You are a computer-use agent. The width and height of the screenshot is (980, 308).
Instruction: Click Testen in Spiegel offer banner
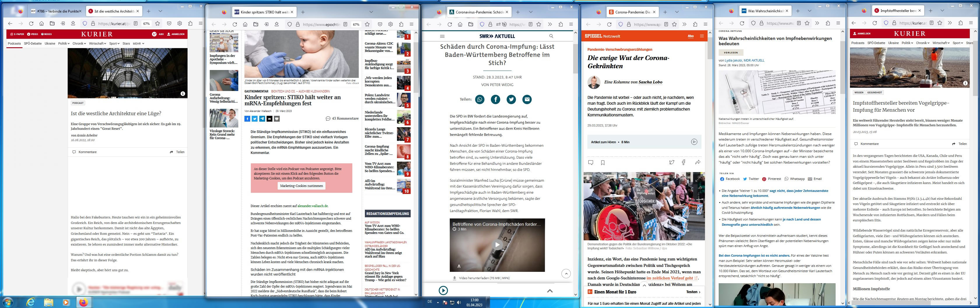click(693, 292)
